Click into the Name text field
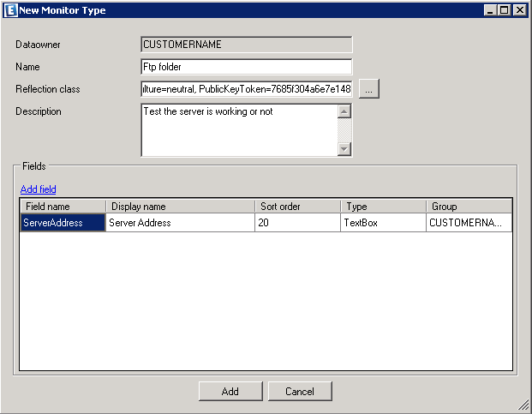 click(x=246, y=67)
